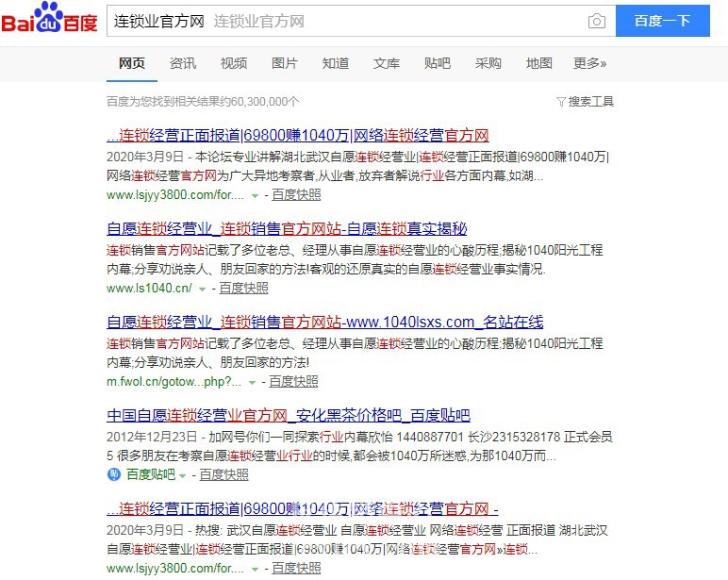Click the 搜索工具 filter icon

tap(561, 102)
